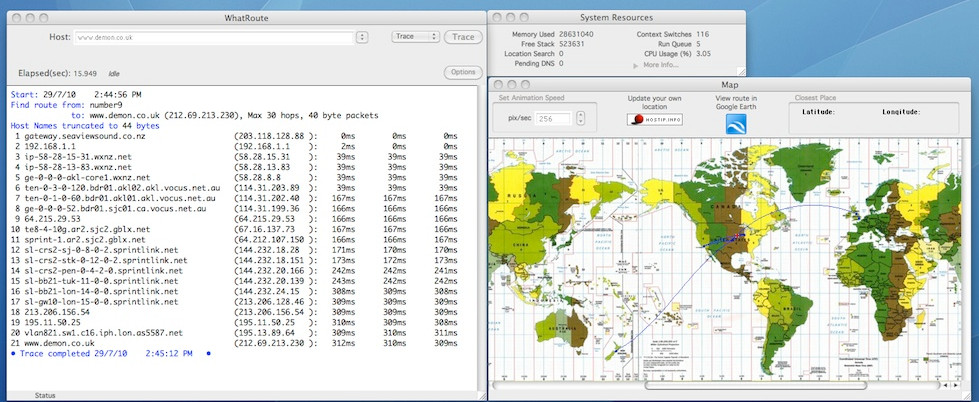Select hop 14 sl-crs2-pen-0-4-2-0.sprintlink.net
979x402 pixels.
pyautogui.click(x=104, y=270)
